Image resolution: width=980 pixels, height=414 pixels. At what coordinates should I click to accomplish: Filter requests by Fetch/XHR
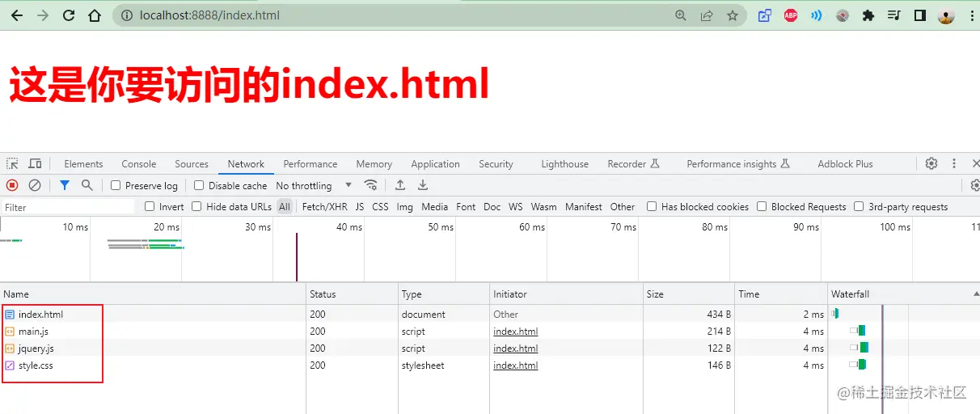(325, 206)
